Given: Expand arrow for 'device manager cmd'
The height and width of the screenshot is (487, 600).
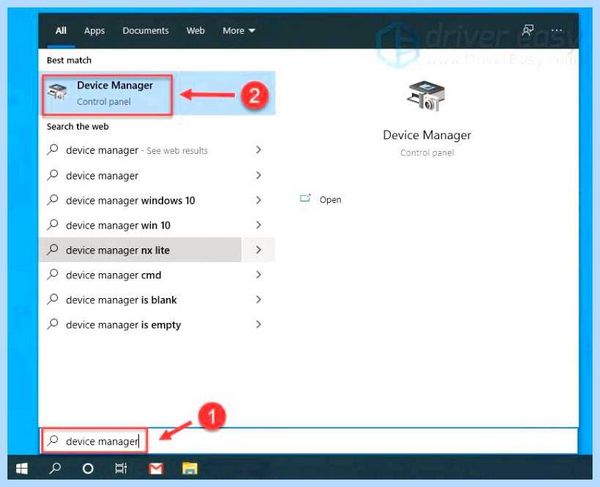Looking at the screenshot, I should coord(259,275).
